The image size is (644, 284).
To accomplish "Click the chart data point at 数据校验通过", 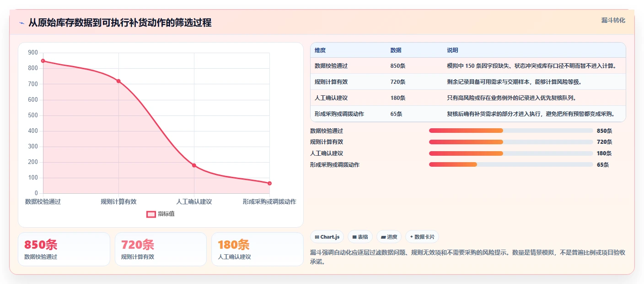I will 43,61.
